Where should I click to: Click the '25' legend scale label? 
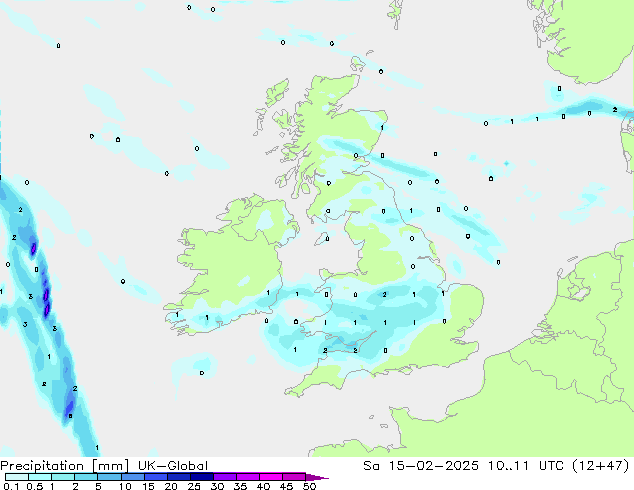tap(194, 486)
